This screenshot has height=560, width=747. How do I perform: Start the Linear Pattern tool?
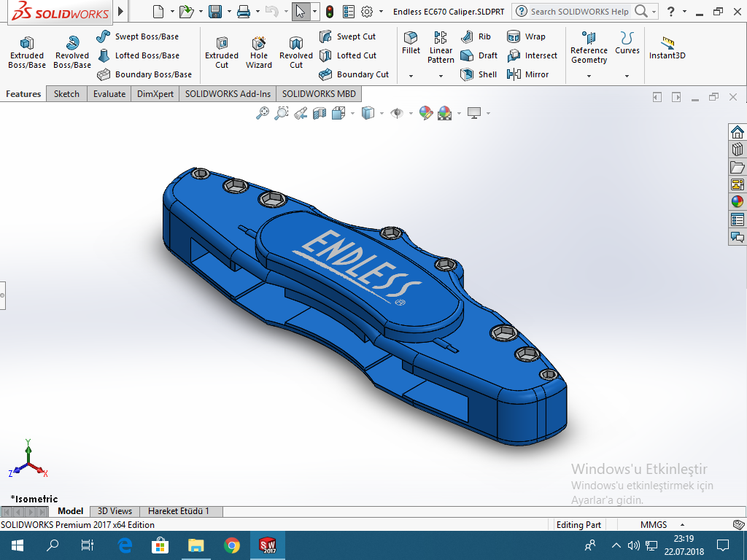tap(441, 47)
